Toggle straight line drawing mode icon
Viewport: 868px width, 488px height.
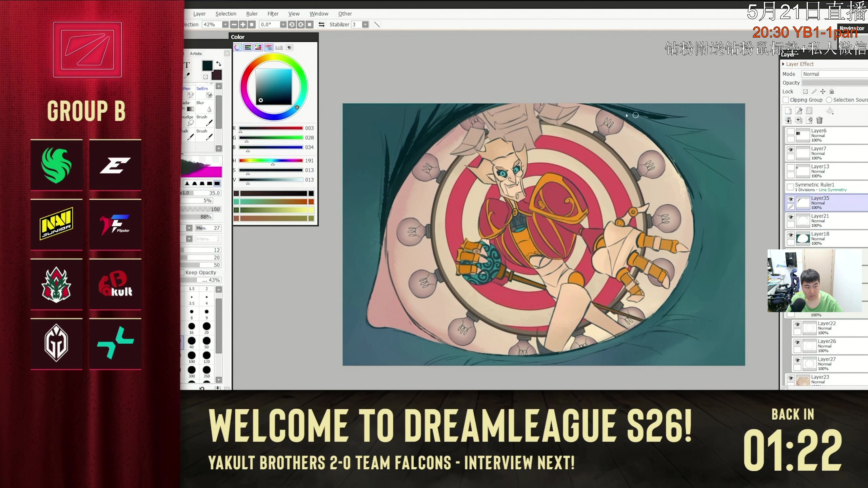[x=377, y=24]
